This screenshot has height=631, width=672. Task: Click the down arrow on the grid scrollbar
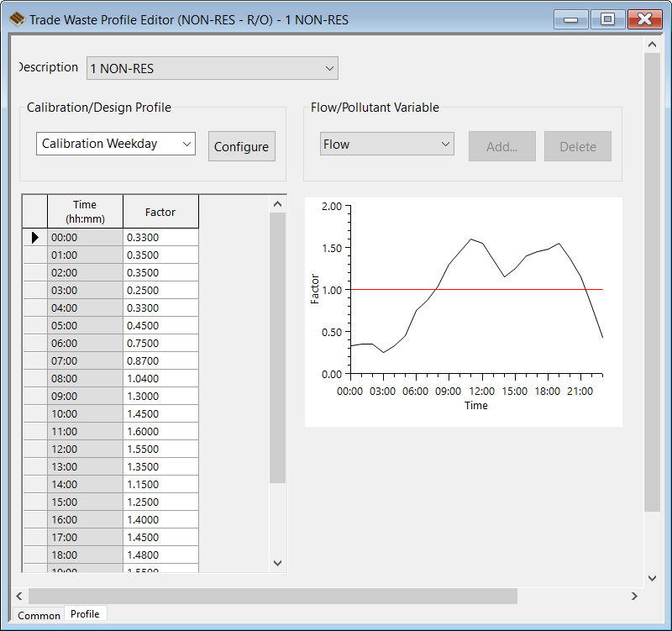pyautogui.click(x=277, y=562)
